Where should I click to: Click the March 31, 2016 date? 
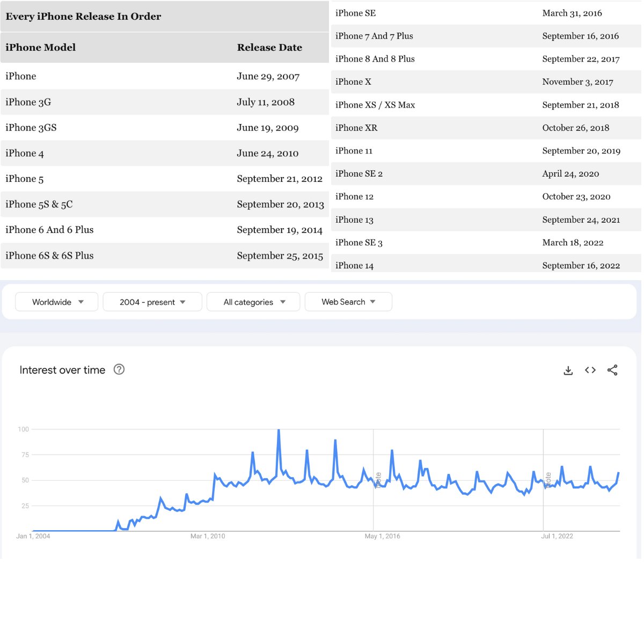pos(572,13)
